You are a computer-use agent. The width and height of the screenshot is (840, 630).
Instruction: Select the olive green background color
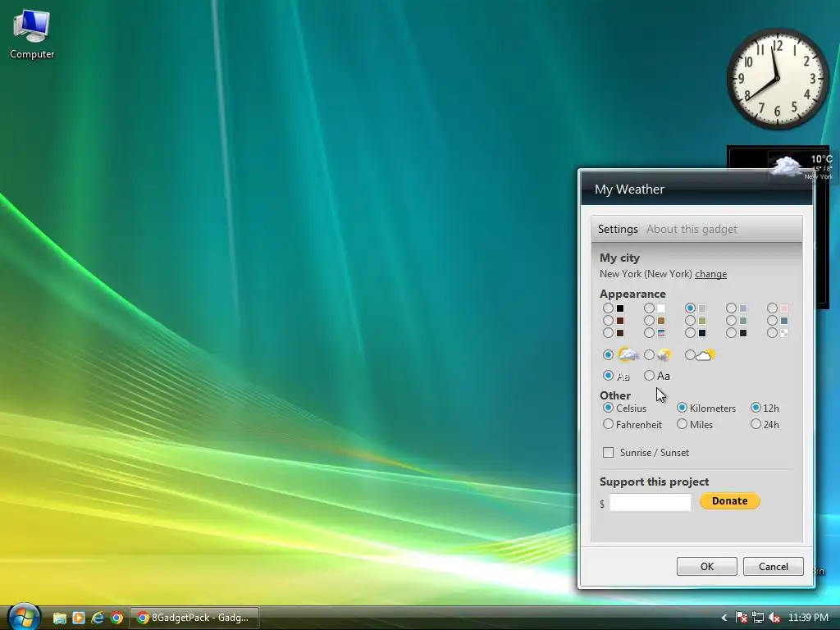[690, 321]
